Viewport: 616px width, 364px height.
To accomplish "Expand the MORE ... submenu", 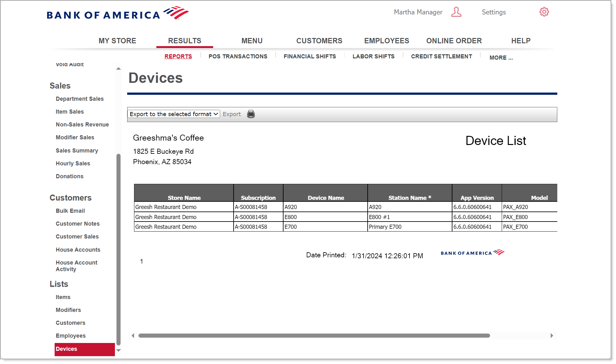I will [x=501, y=58].
